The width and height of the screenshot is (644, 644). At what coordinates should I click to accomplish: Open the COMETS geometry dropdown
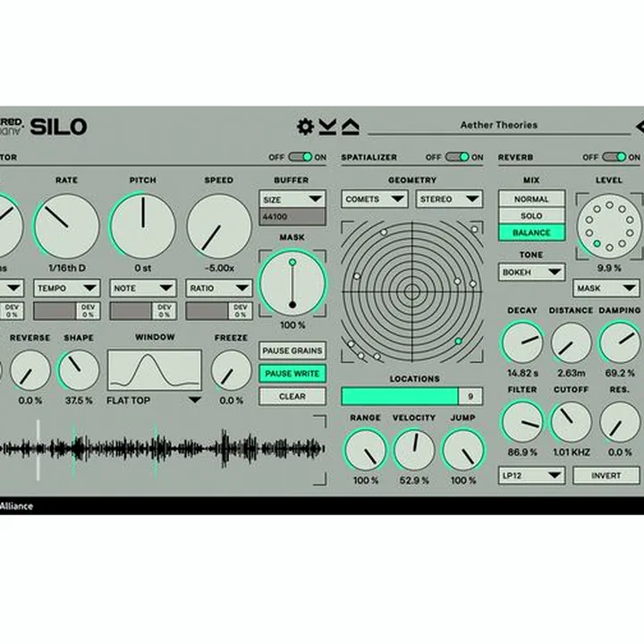[374, 199]
